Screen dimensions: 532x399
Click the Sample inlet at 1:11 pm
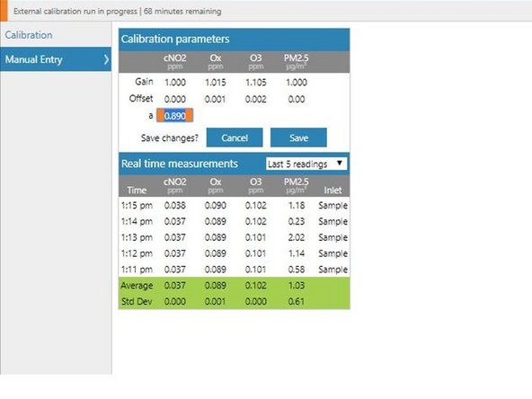(332, 269)
